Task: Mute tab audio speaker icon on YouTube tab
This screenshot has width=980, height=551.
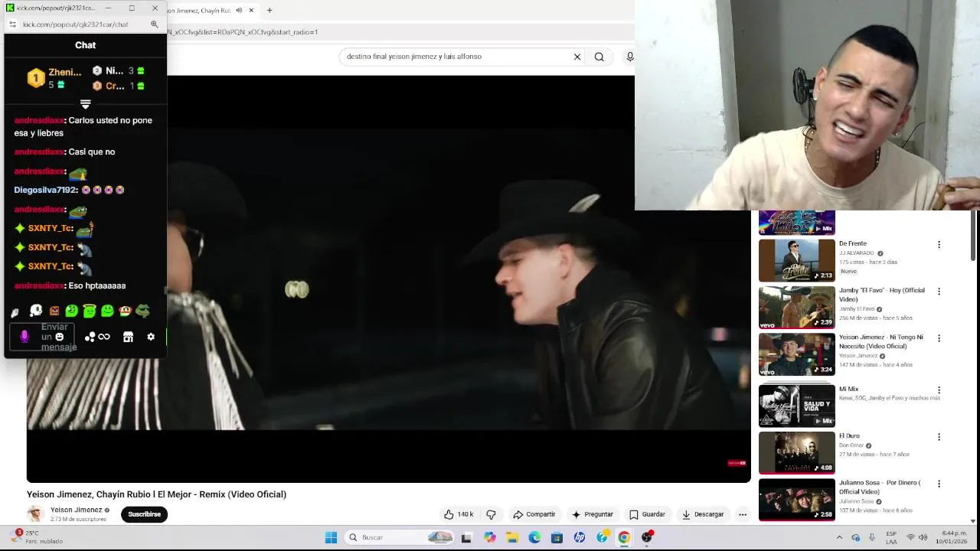Action: pyautogui.click(x=239, y=10)
